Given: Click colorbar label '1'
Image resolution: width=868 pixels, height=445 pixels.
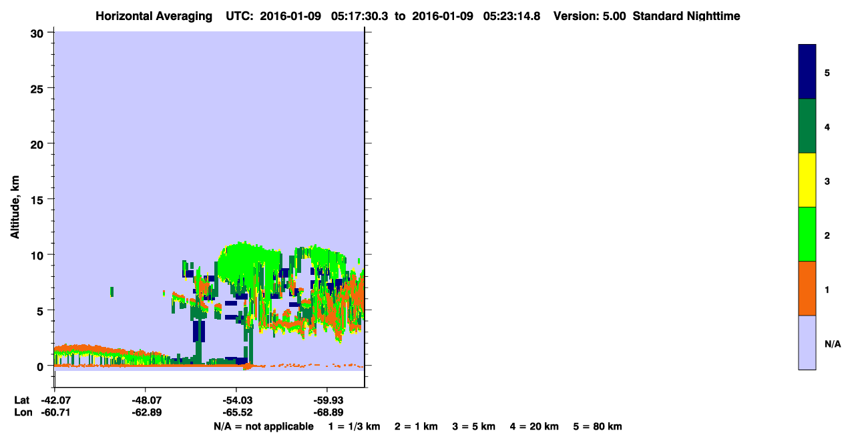Looking at the screenshot, I should pos(827,290).
